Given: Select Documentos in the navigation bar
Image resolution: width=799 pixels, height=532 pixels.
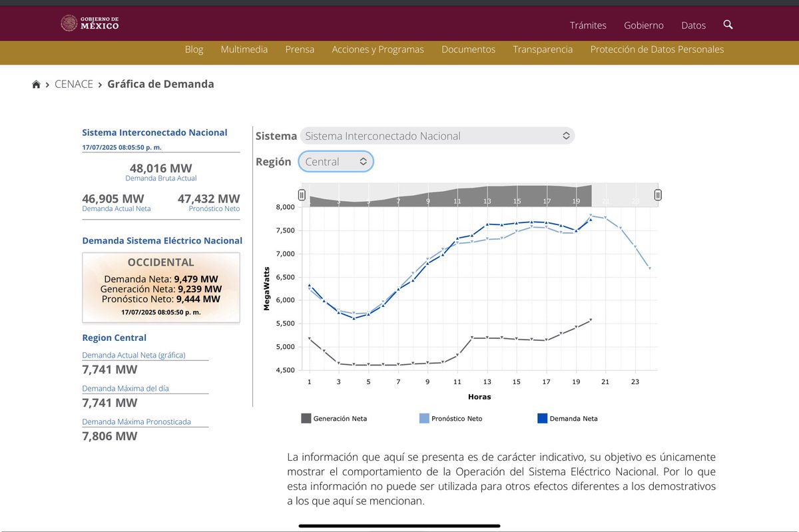Looking at the screenshot, I should [468, 49].
